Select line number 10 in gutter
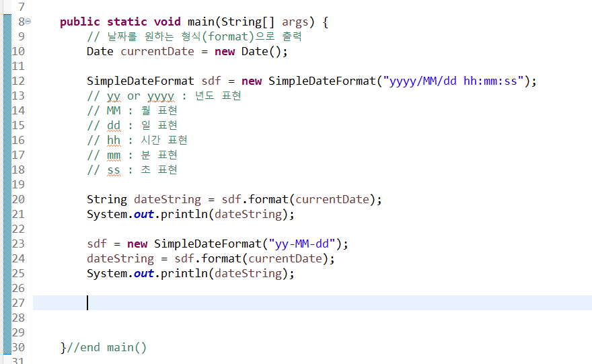 pos(18,51)
